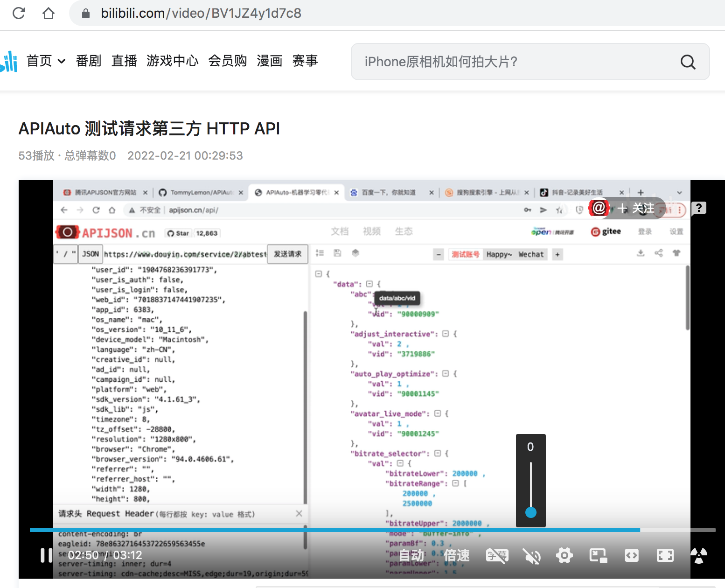Click the volume slider handle
This screenshot has height=588, width=725.
(x=530, y=512)
